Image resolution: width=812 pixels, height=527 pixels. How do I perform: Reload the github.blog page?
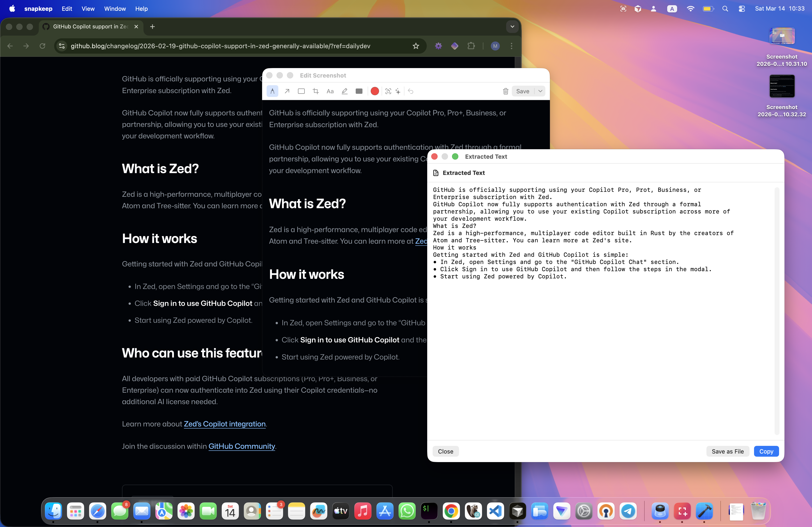[42, 46]
